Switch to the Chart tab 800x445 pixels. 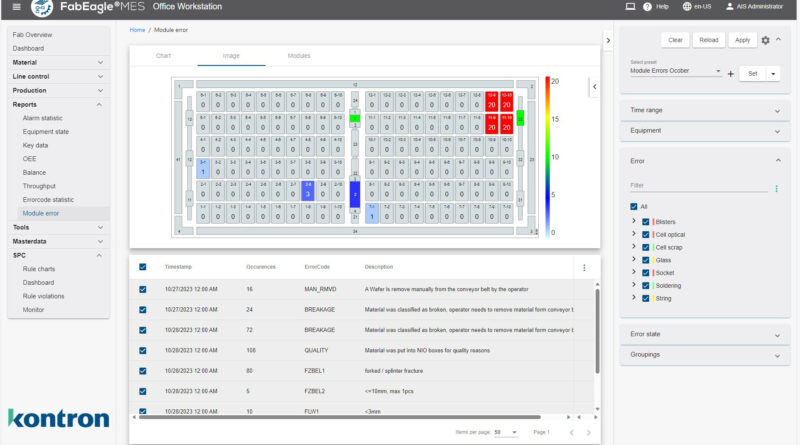coord(163,56)
